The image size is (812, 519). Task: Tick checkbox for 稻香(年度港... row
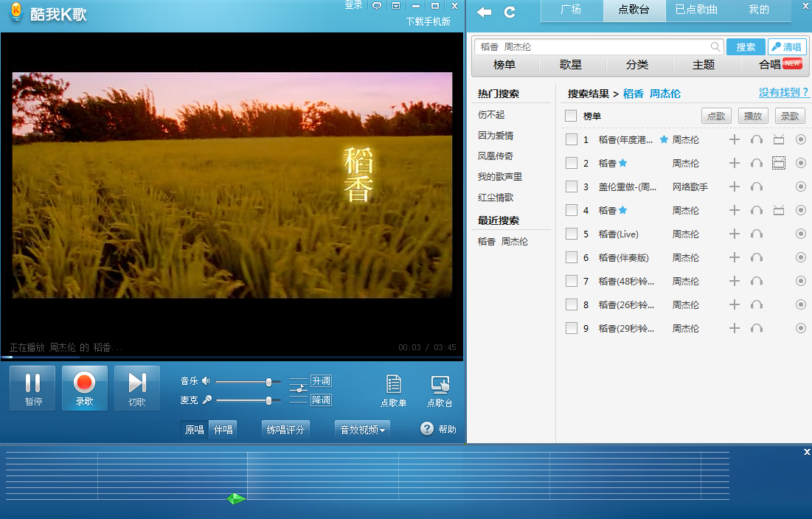pos(571,140)
